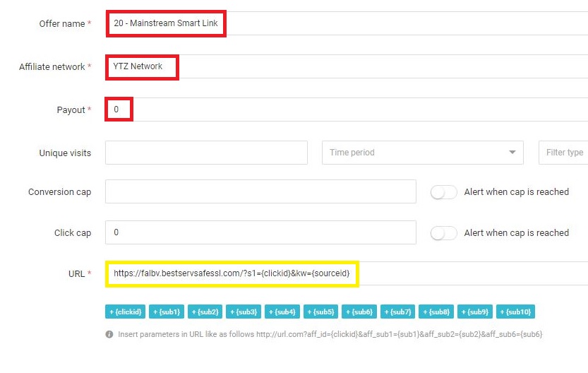Open the Time period dropdown
This screenshot has width=588, height=373.
coord(422,153)
